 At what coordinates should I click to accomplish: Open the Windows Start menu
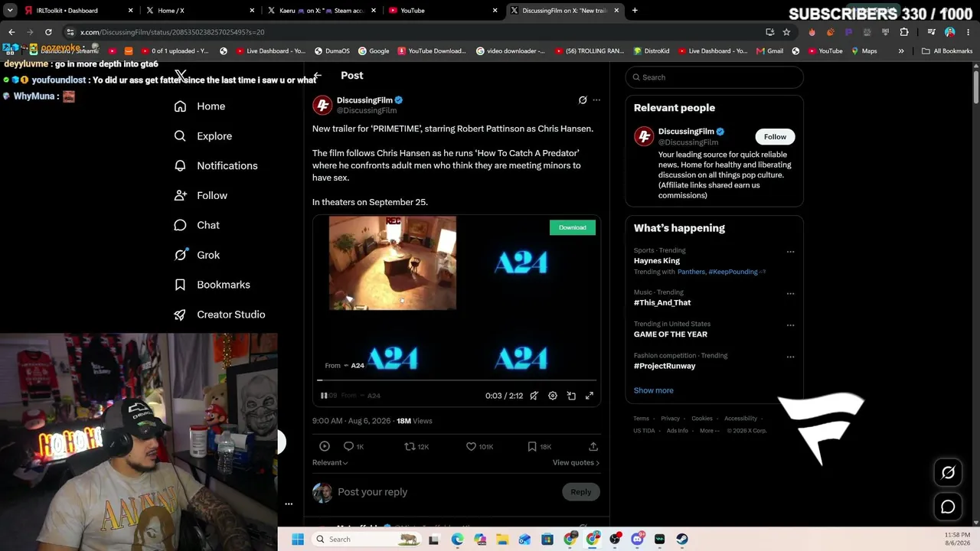tap(298, 540)
